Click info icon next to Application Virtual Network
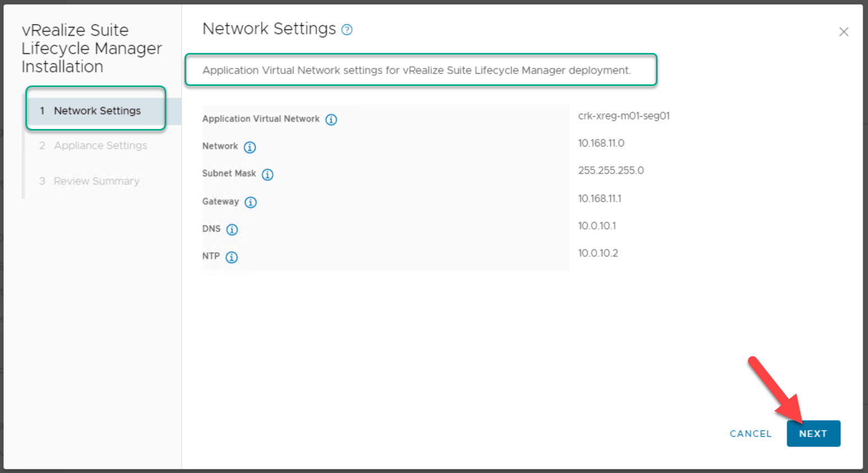Image resolution: width=868 pixels, height=473 pixels. [x=331, y=120]
